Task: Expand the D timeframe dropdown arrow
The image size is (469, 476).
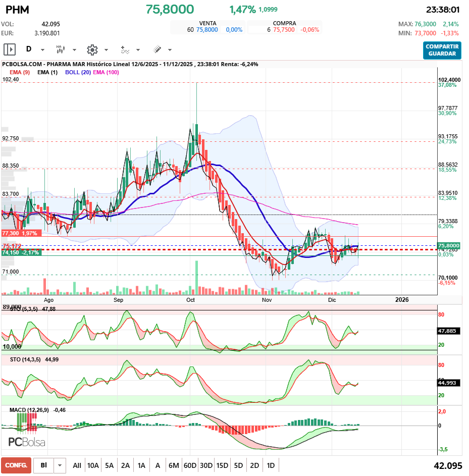Action: point(42,50)
